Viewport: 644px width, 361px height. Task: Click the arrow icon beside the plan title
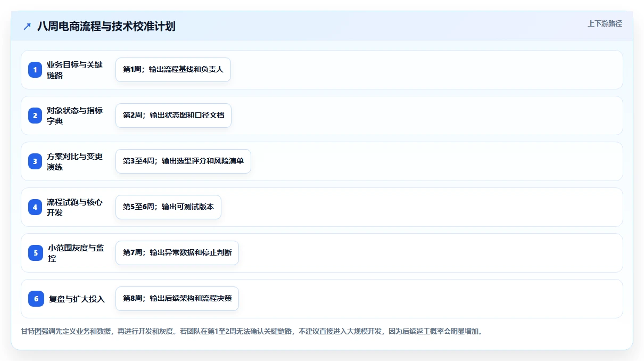pos(27,27)
